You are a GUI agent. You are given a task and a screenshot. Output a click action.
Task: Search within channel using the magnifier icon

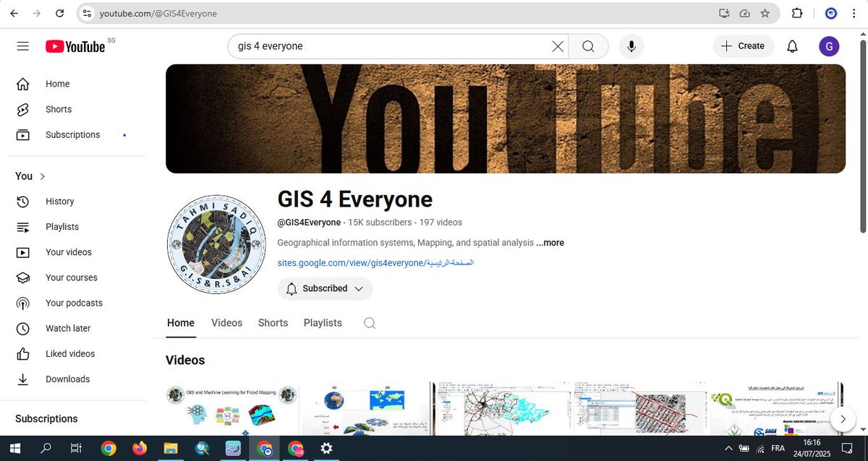(370, 323)
